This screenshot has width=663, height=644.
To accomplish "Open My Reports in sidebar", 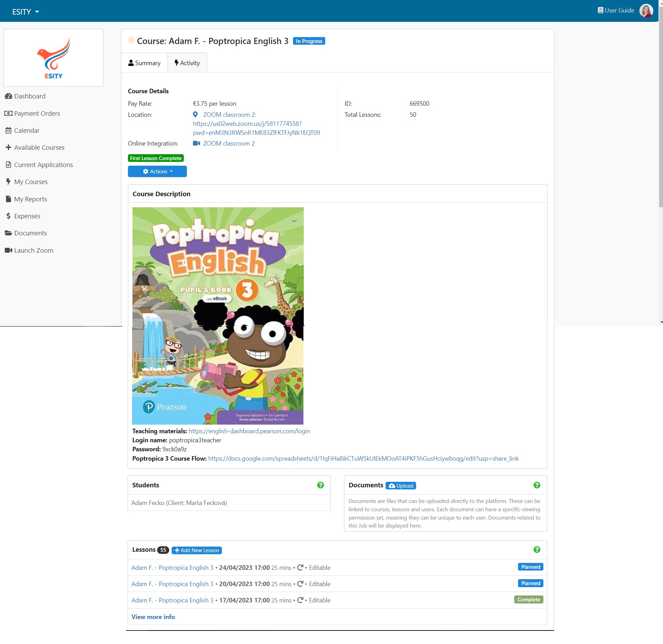I will pos(31,199).
